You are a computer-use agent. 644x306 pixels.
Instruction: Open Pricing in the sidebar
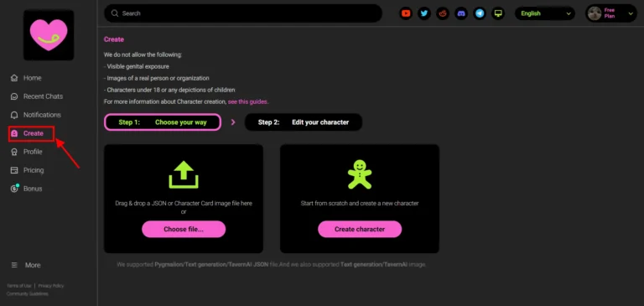click(x=34, y=170)
